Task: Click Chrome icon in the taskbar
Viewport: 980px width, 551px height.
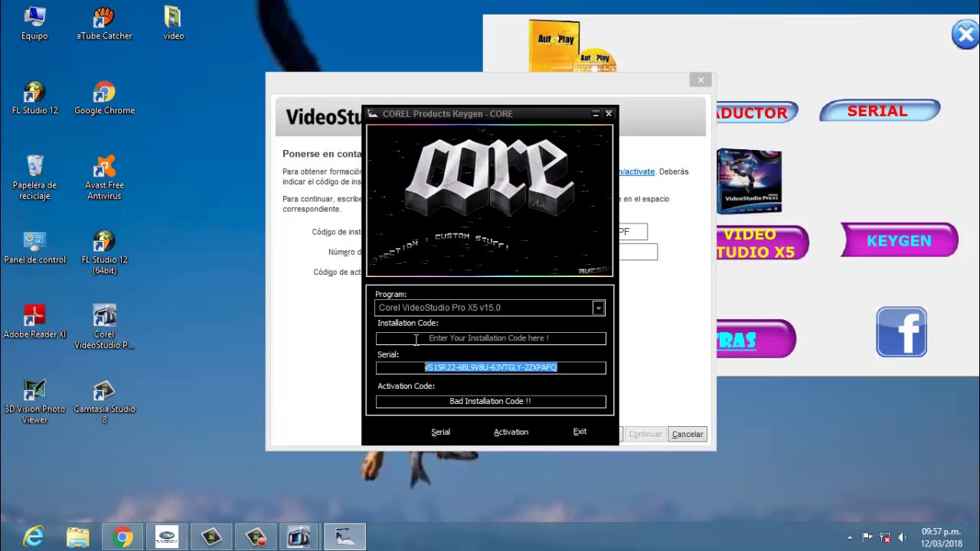Action: (122, 537)
